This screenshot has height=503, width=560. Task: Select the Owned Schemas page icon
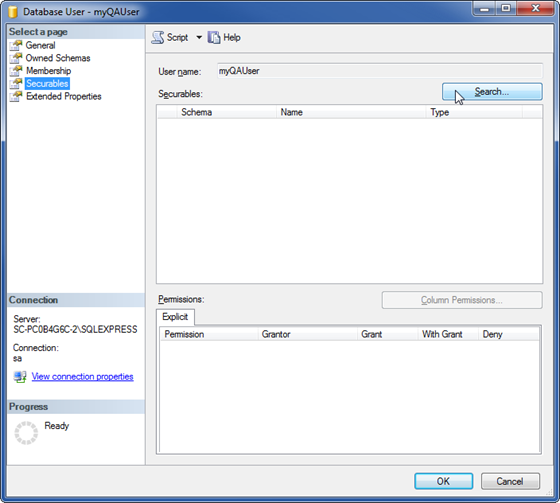tap(16, 58)
